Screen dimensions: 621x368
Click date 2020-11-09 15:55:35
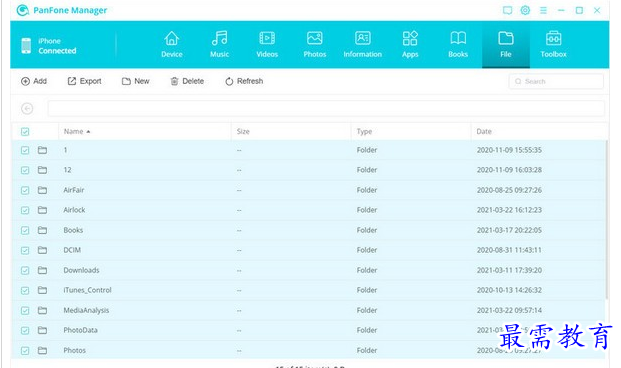coord(509,150)
